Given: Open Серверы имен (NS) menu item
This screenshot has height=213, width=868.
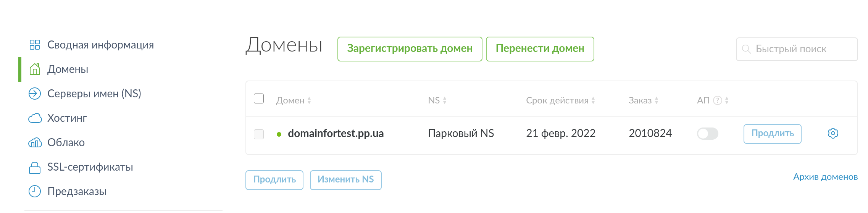Looking at the screenshot, I should click(x=94, y=94).
